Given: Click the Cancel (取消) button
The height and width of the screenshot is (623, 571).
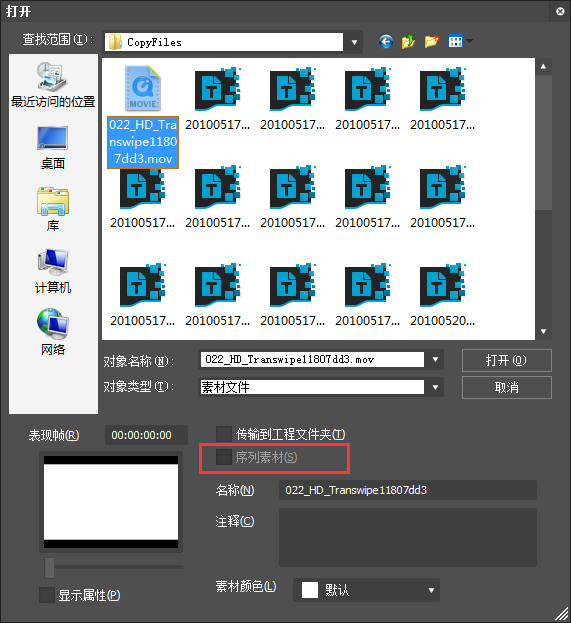Looking at the screenshot, I should click(507, 387).
